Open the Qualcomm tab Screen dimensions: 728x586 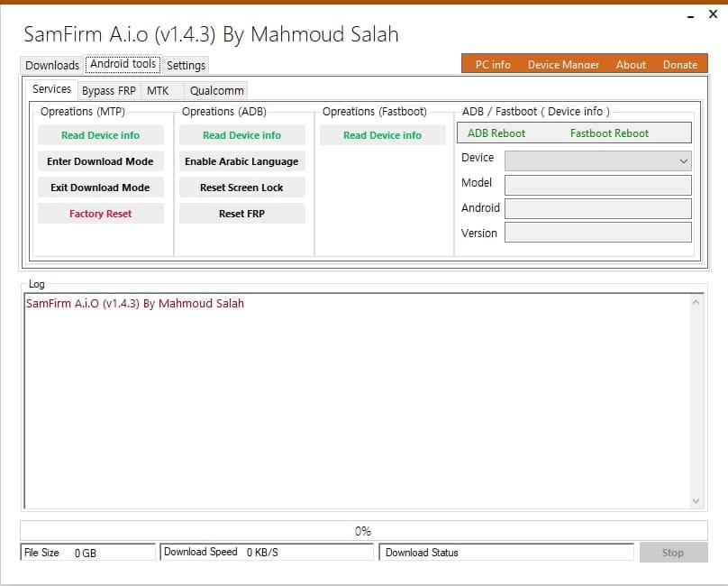(x=217, y=91)
